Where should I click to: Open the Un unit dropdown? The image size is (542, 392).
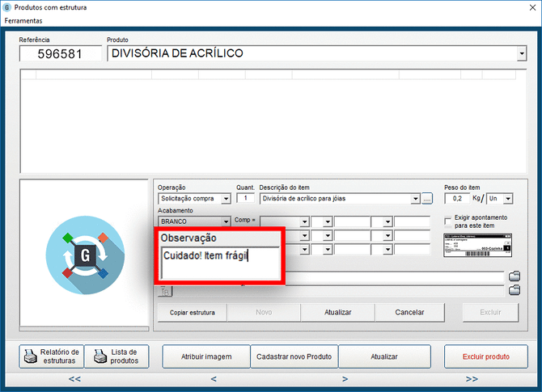[x=500, y=199]
